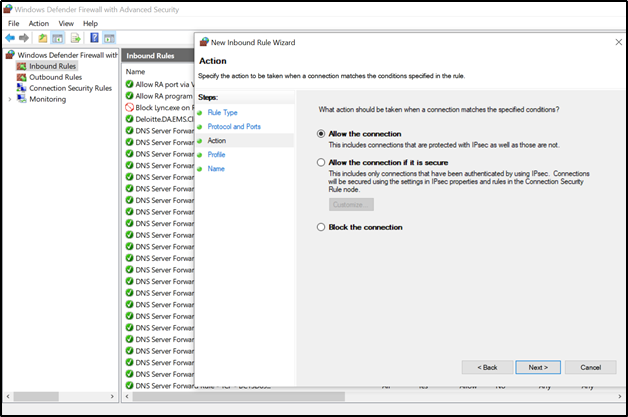628x417 pixels.
Task: Click the red Block lync.exe rule icon
Action: 130,107
